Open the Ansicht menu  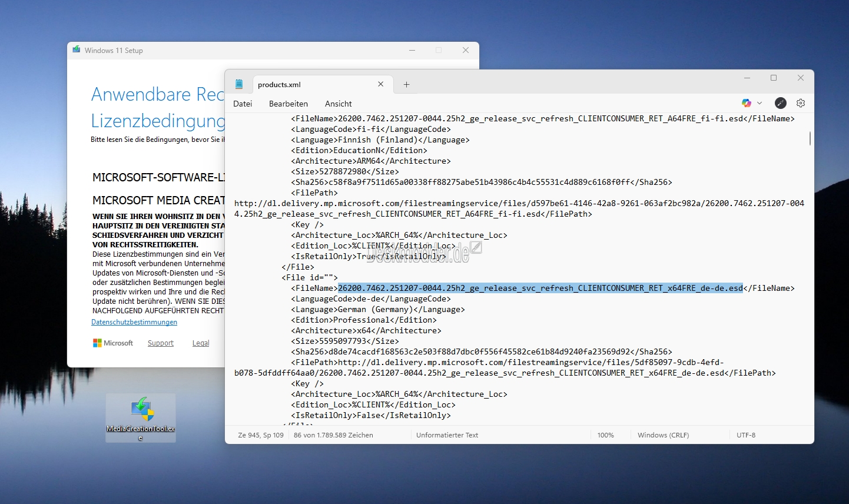(338, 104)
